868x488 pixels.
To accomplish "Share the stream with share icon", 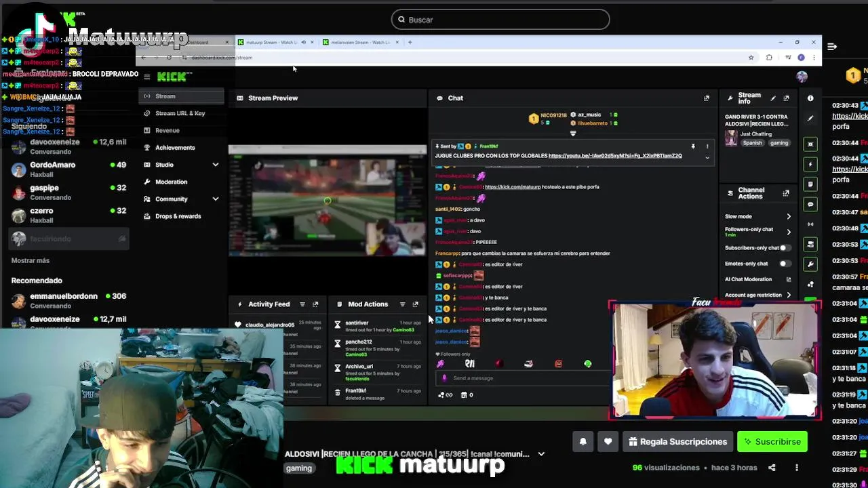I will (772, 468).
